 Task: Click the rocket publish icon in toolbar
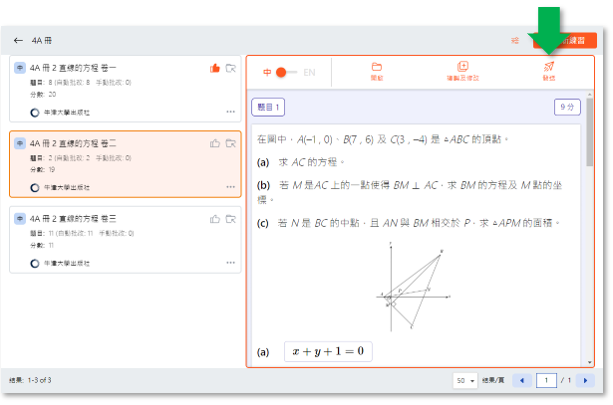pyautogui.click(x=548, y=69)
